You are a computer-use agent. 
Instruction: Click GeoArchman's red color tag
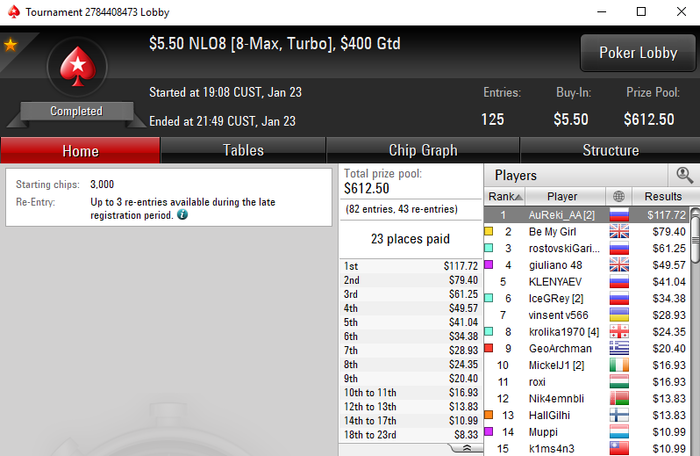tap(489, 348)
